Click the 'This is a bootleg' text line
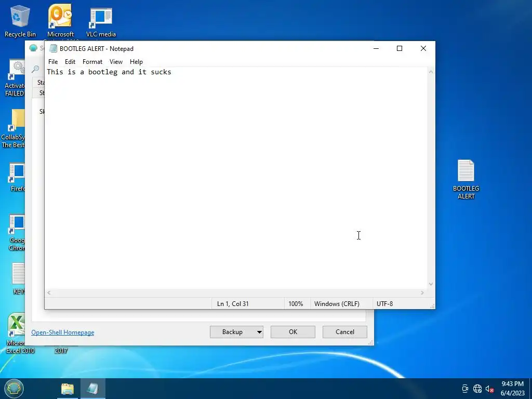The image size is (532, 399). 109,72
